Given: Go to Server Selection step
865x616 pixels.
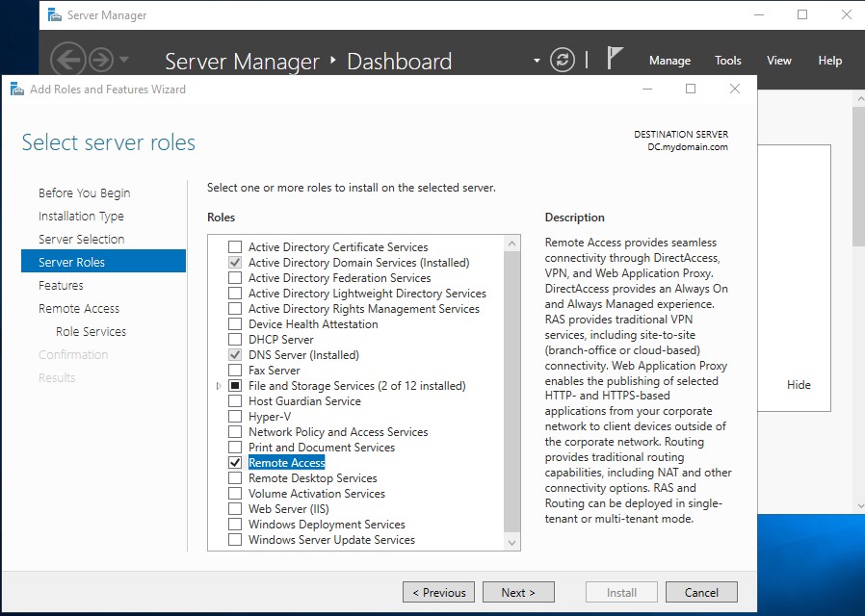Looking at the screenshot, I should pyautogui.click(x=82, y=239).
